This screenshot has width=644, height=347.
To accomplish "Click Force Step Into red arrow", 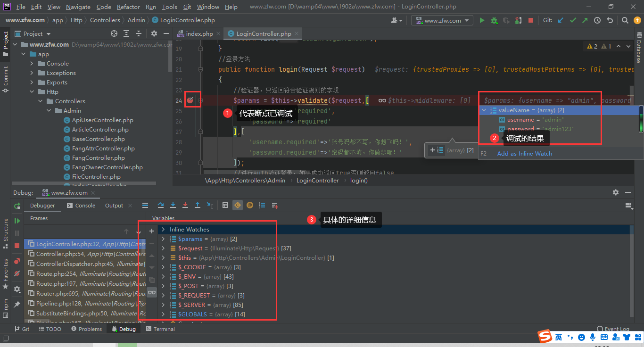I will [185, 205].
